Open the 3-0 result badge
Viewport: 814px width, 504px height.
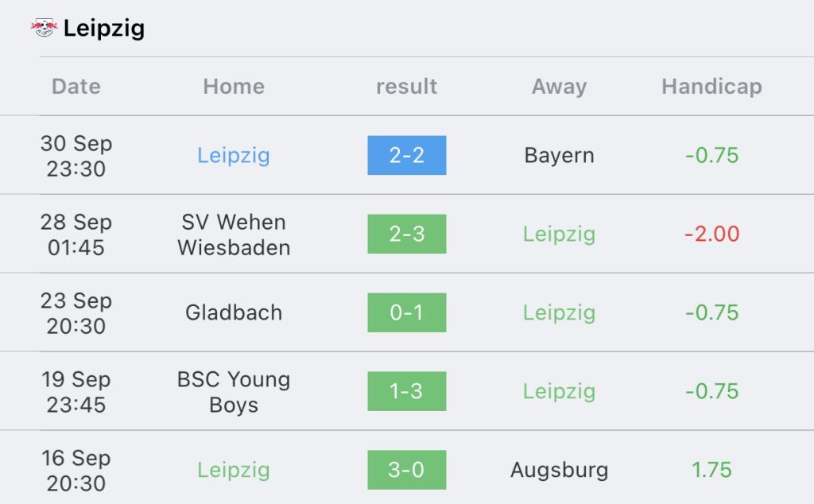coord(406,470)
